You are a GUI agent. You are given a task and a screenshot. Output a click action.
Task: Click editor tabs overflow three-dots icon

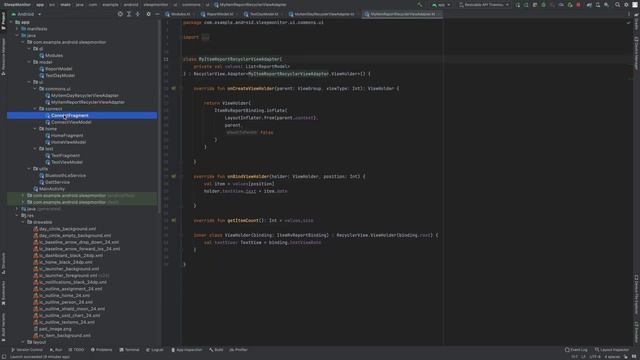(629, 14)
